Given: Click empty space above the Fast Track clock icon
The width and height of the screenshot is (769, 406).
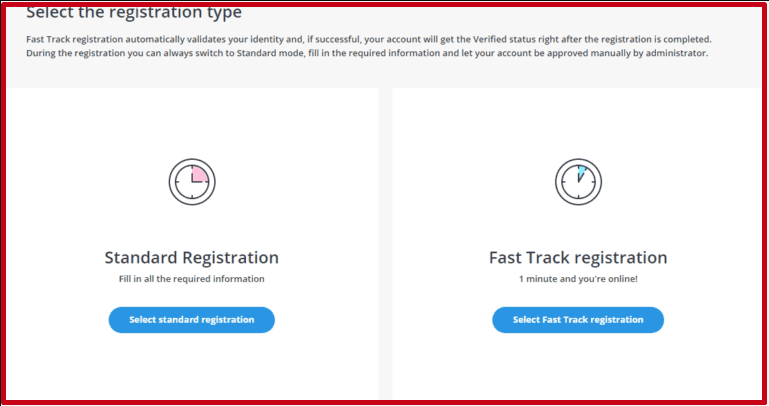Looking at the screenshot, I should pos(577,120).
